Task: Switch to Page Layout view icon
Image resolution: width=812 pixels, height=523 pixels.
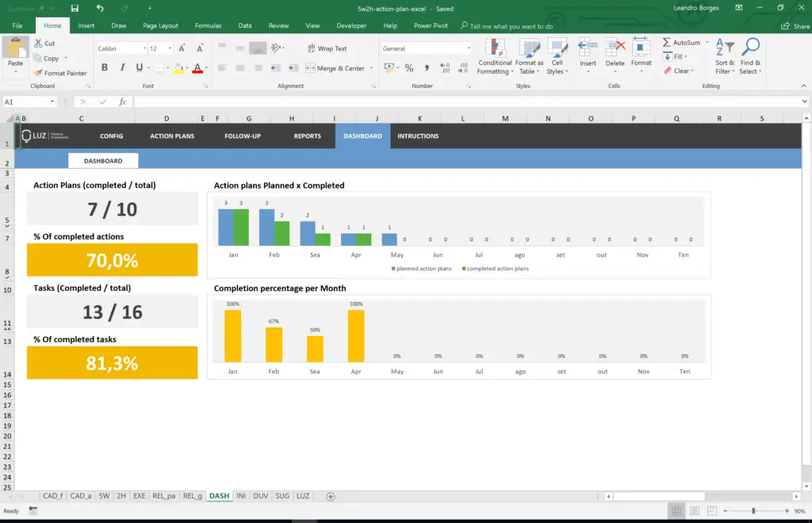Action: tap(695, 510)
